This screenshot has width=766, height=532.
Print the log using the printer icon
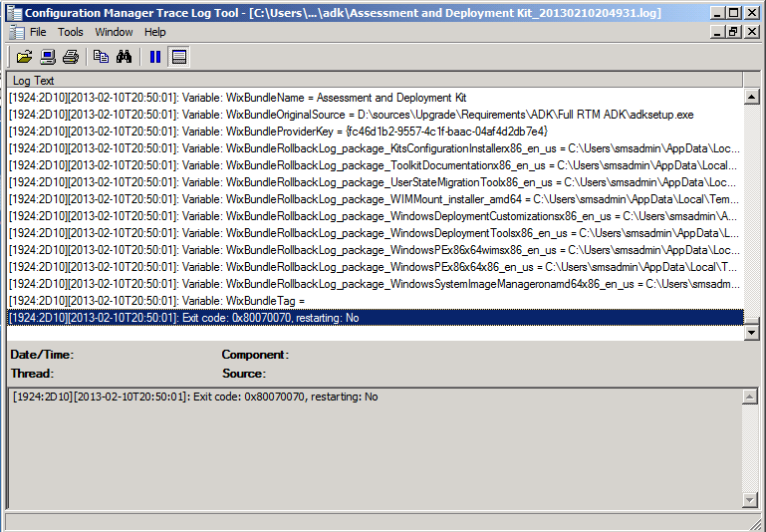(71, 57)
